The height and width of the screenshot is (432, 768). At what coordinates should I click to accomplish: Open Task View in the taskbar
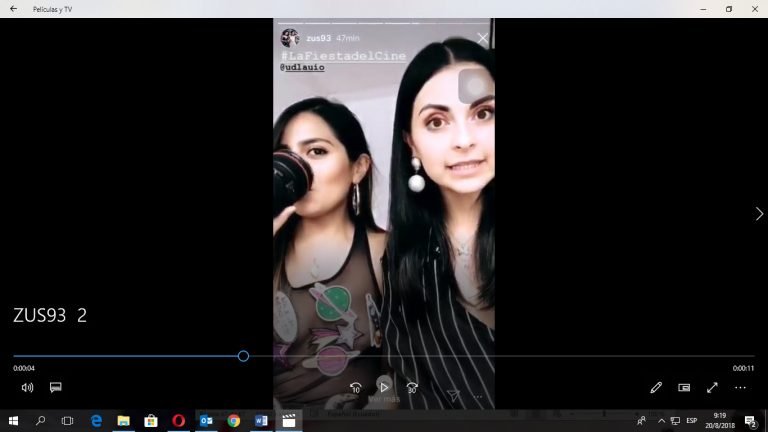pos(68,421)
